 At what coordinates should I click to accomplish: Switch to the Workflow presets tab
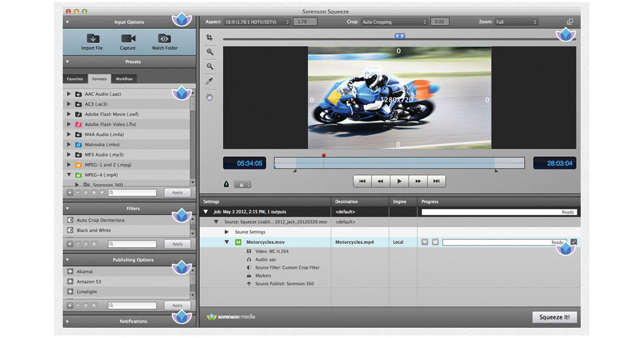(x=124, y=79)
